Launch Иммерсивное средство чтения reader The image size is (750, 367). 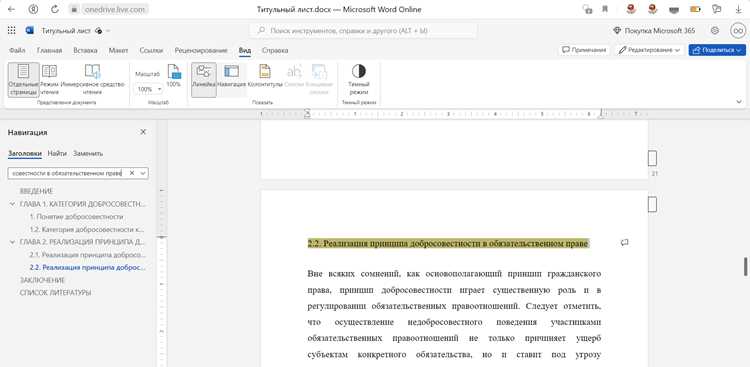click(x=92, y=79)
